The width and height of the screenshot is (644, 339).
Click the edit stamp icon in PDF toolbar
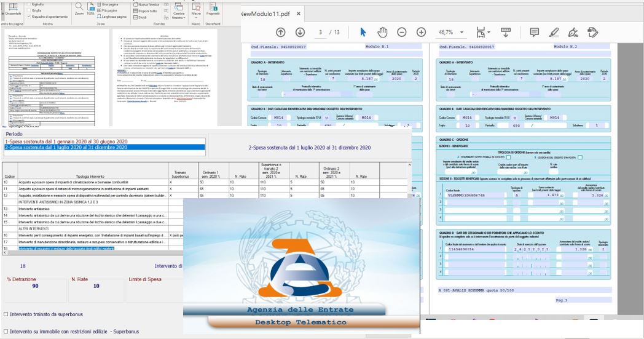click(x=592, y=32)
